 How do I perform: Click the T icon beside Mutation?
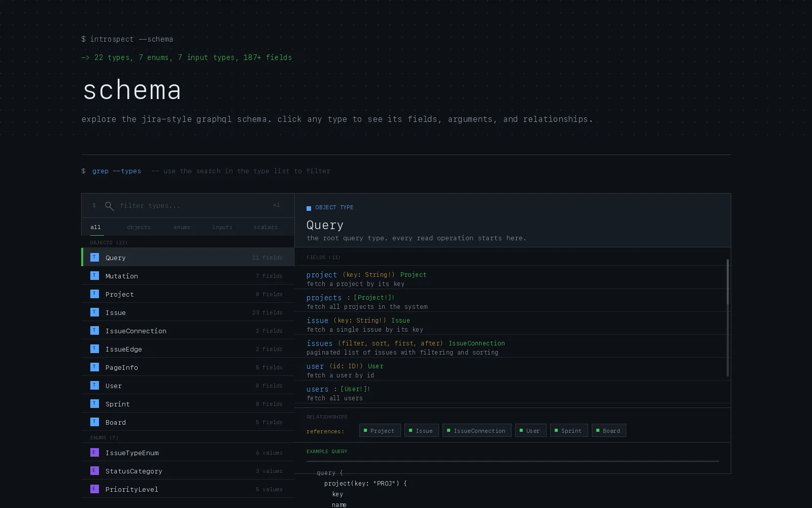point(94,275)
